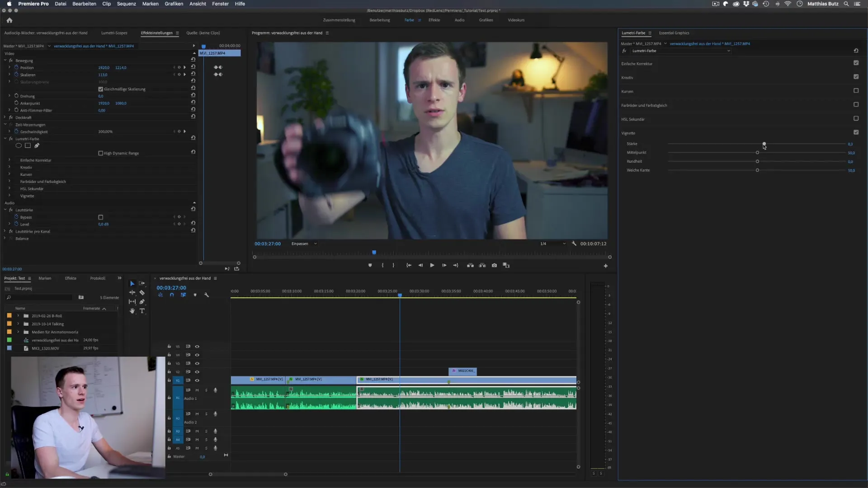Expand Einfache Korrektur in effect controls
This screenshot has width=868, height=488.
[x=9, y=160]
